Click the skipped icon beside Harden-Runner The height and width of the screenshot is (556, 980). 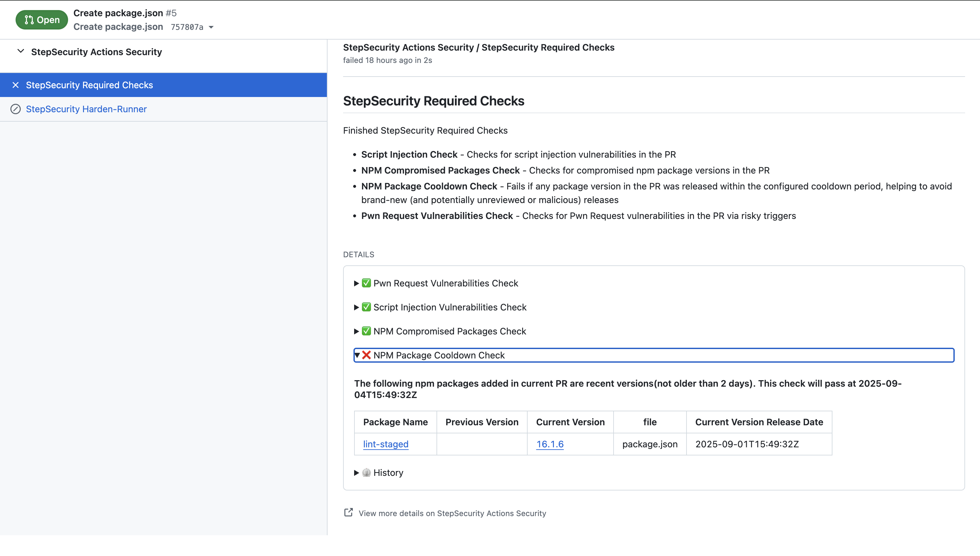click(16, 109)
